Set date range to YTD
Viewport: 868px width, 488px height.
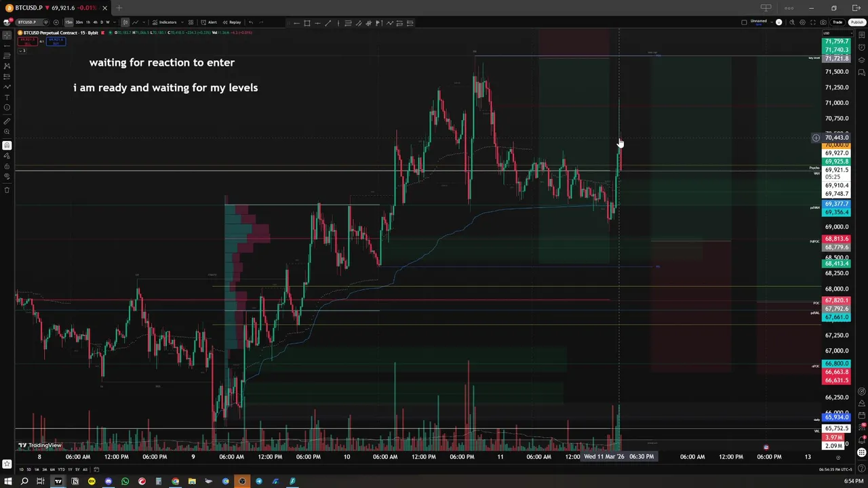coord(61,470)
